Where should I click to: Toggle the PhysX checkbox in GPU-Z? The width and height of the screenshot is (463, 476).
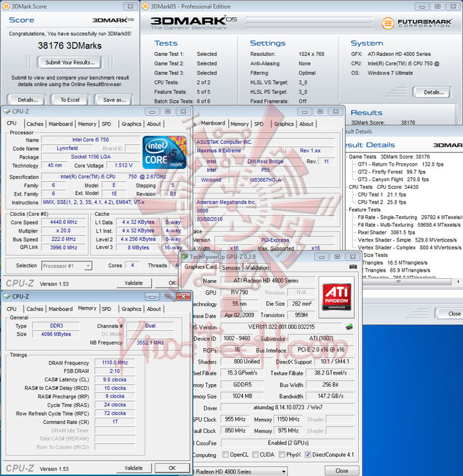pyautogui.click(x=282, y=454)
